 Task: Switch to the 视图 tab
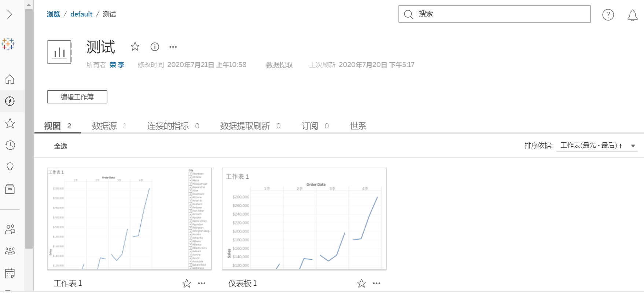[58, 126]
